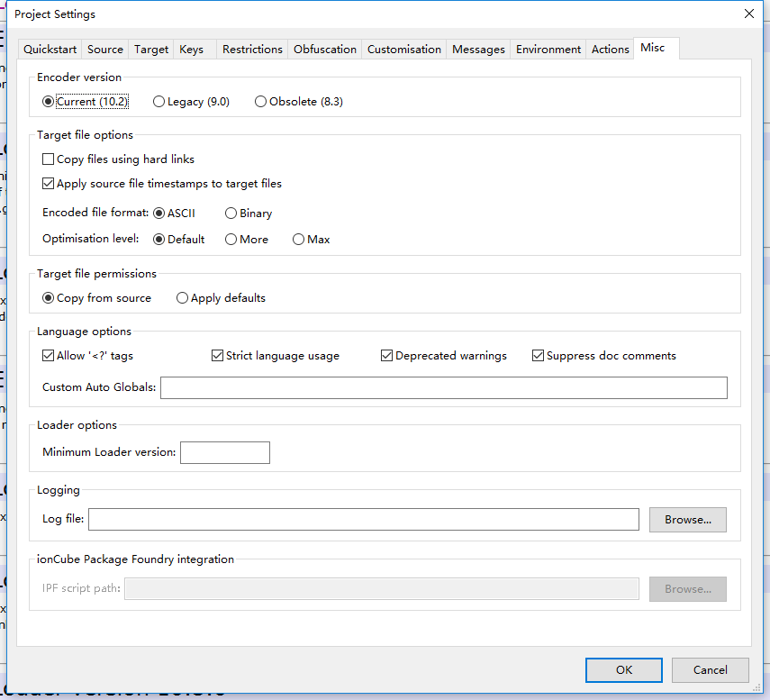
Task: Open the Environment tab
Action: [548, 50]
